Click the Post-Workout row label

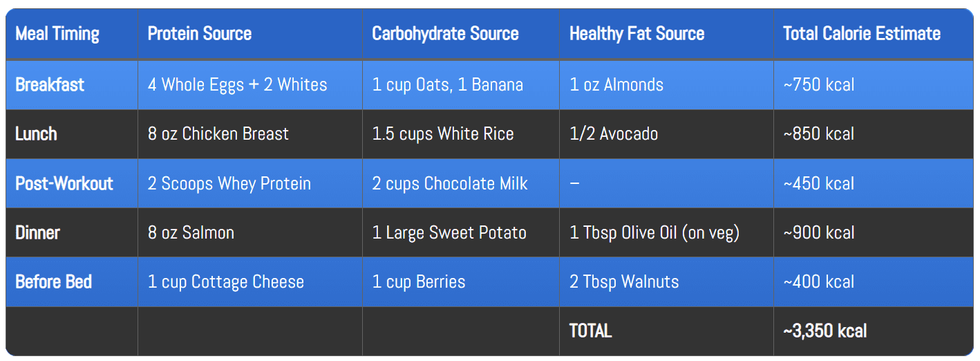64,183
